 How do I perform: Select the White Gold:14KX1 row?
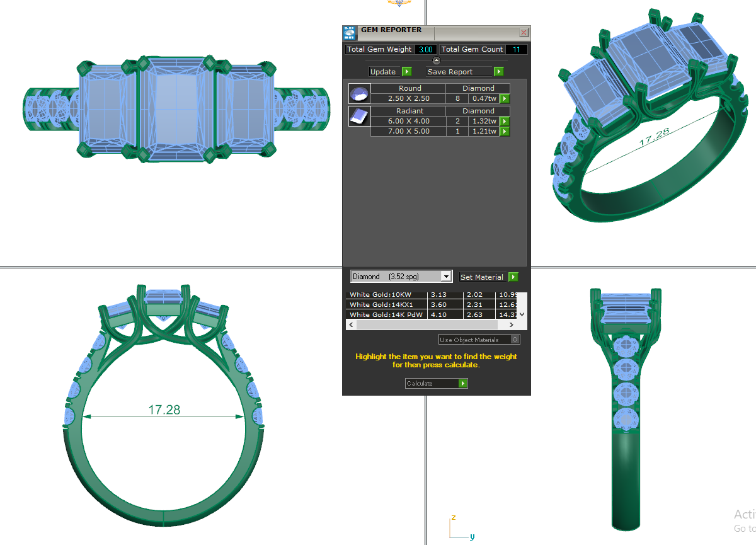point(386,304)
